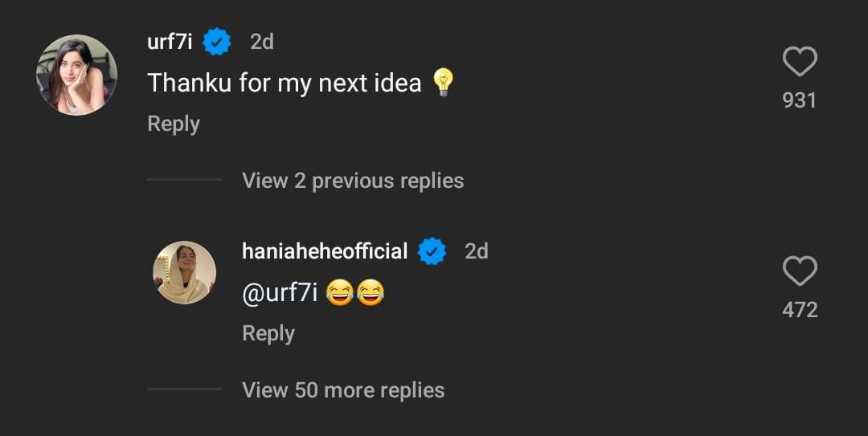Click the haniaheheofficial username
The height and width of the screenshot is (436, 868).
coord(325,251)
